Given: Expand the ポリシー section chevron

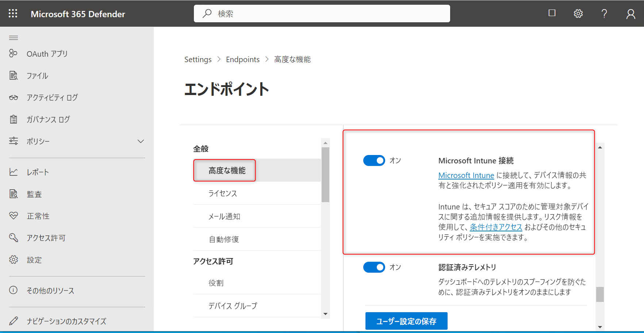Looking at the screenshot, I should coord(141,141).
